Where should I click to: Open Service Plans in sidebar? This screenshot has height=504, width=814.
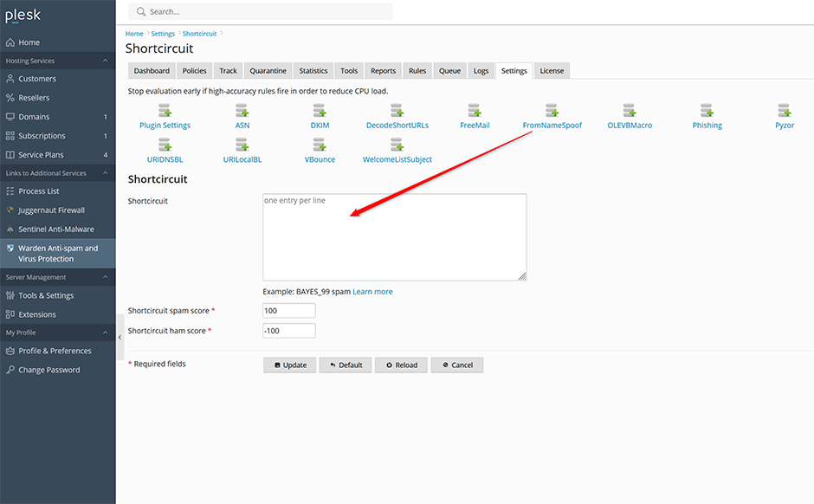coord(58,155)
